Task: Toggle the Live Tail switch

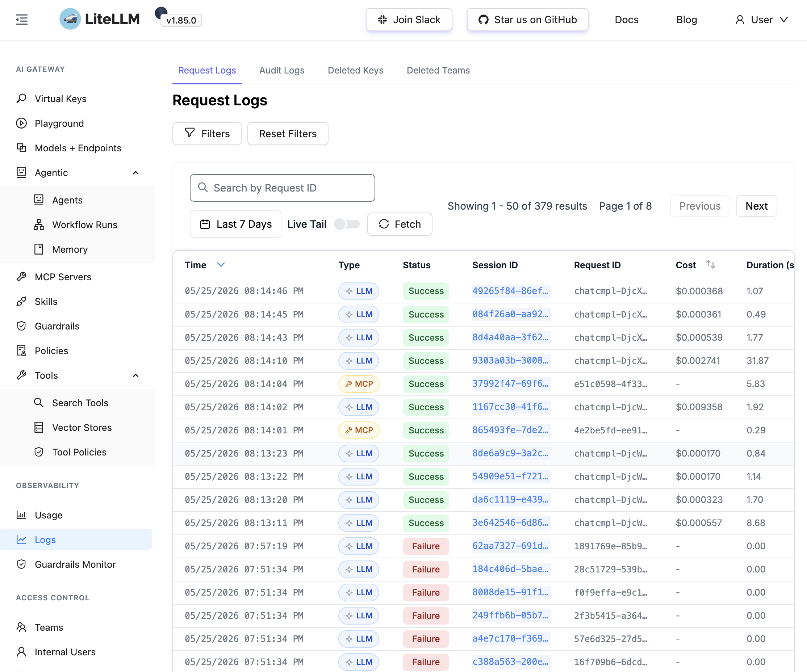Action: [x=347, y=224]
